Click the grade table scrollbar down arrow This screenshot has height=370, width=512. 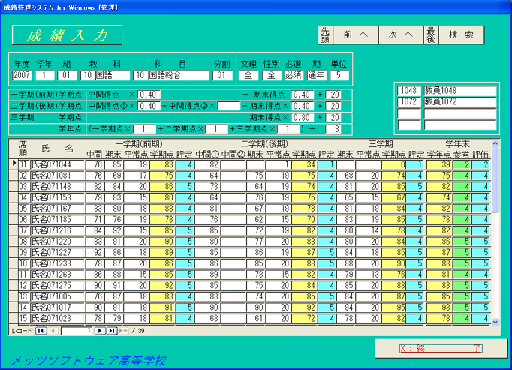click(495, 322)
